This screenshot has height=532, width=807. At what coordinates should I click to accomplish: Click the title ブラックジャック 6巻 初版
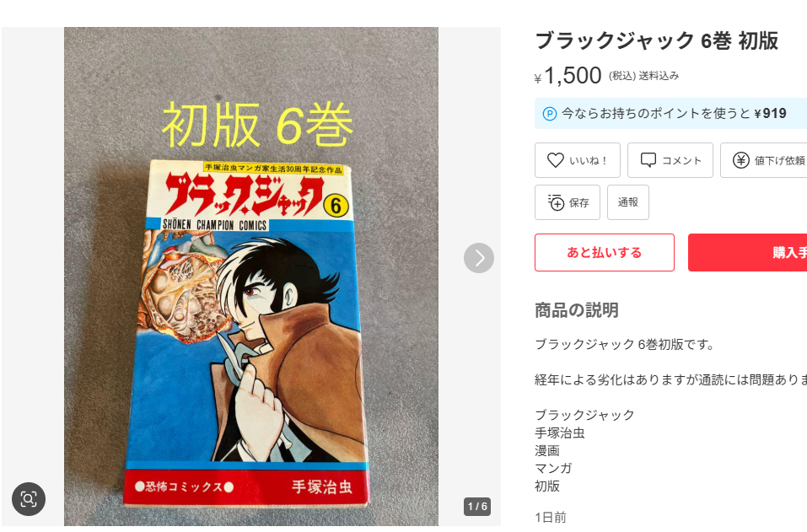657,40
